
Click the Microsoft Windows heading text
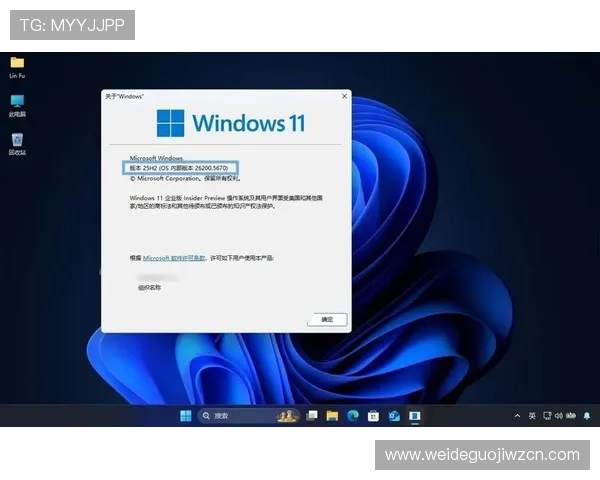(x=156, y=158)
